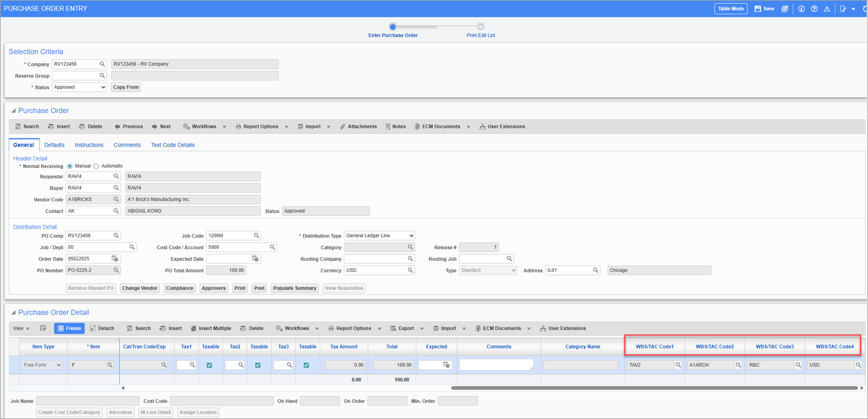Click the info icon in header bar
This screenshot has height=419, width=868.
[801, 9]
